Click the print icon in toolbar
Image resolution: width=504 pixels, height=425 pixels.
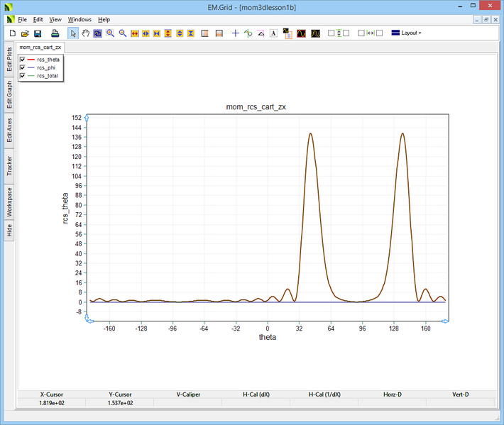tap(55, 33)
